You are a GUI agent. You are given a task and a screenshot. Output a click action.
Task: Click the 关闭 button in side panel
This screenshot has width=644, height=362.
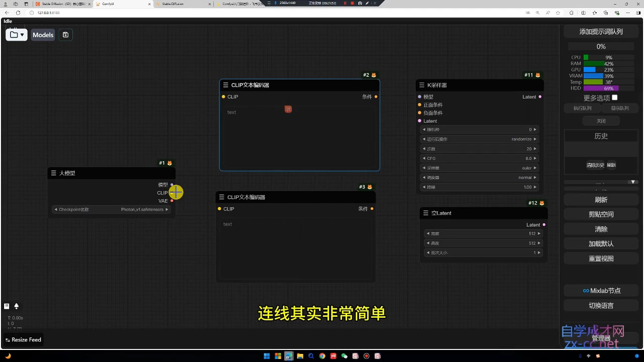(601, 121)
